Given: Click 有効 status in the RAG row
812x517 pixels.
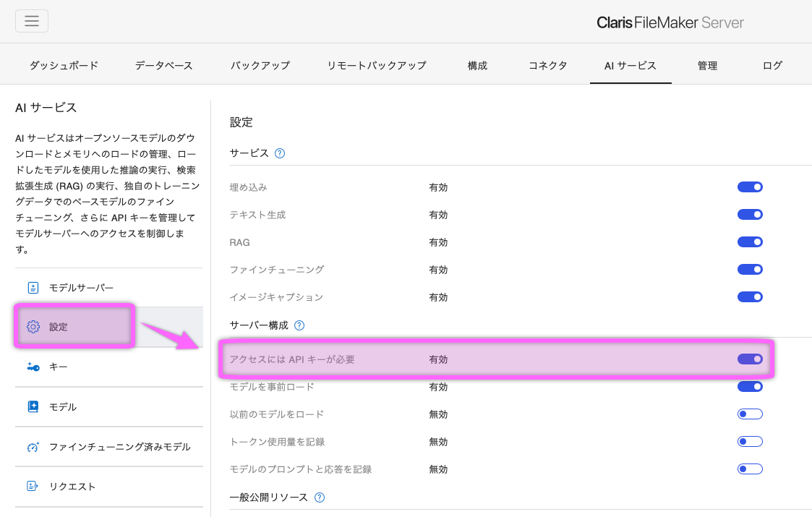Looking at the screenshot, I should coord(438,242).
